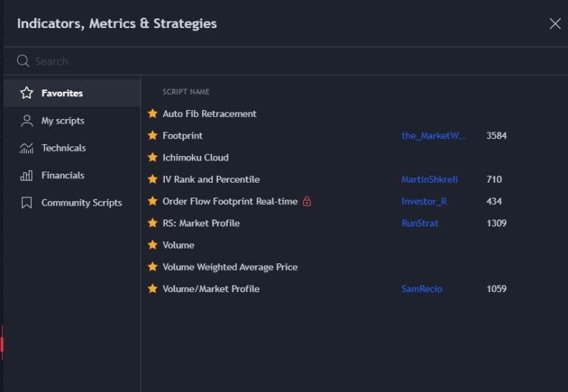Open author profile the_MarketW...
Screen dimensions: 568x392
[x=433, y=135]
